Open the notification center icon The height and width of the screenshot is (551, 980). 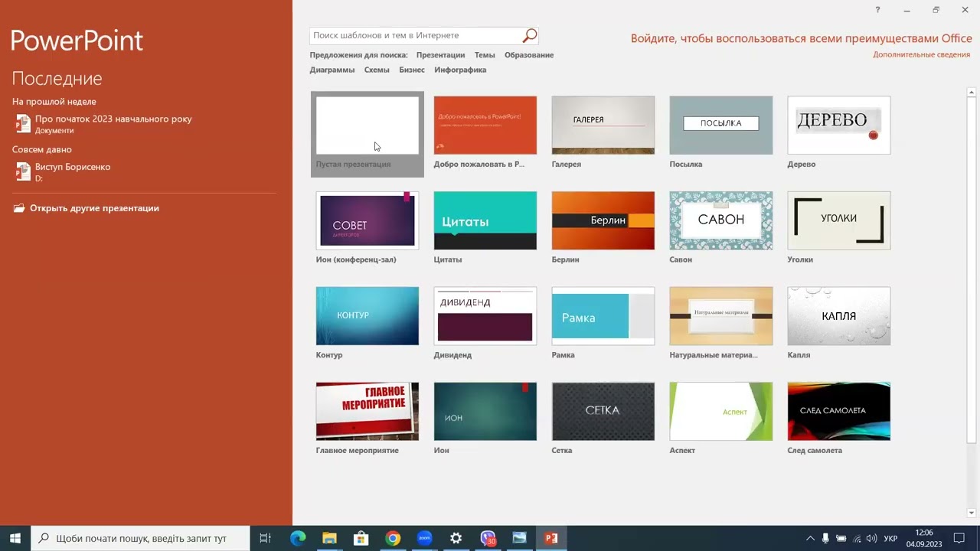point(959,539)
